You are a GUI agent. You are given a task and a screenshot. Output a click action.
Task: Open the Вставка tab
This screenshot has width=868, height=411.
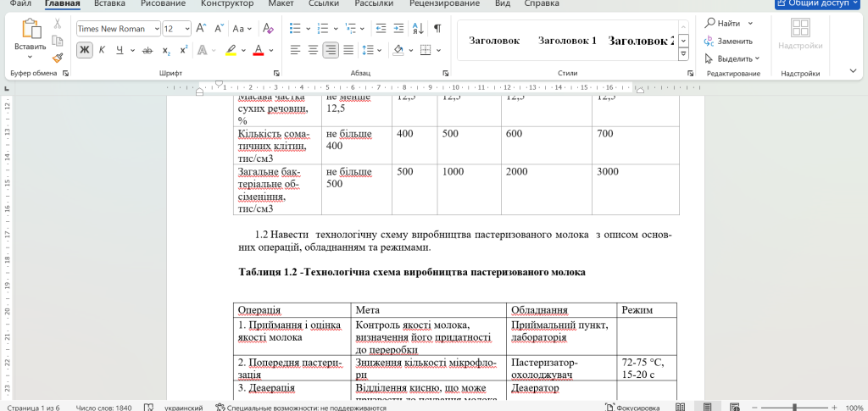click(x=109, y=3)
